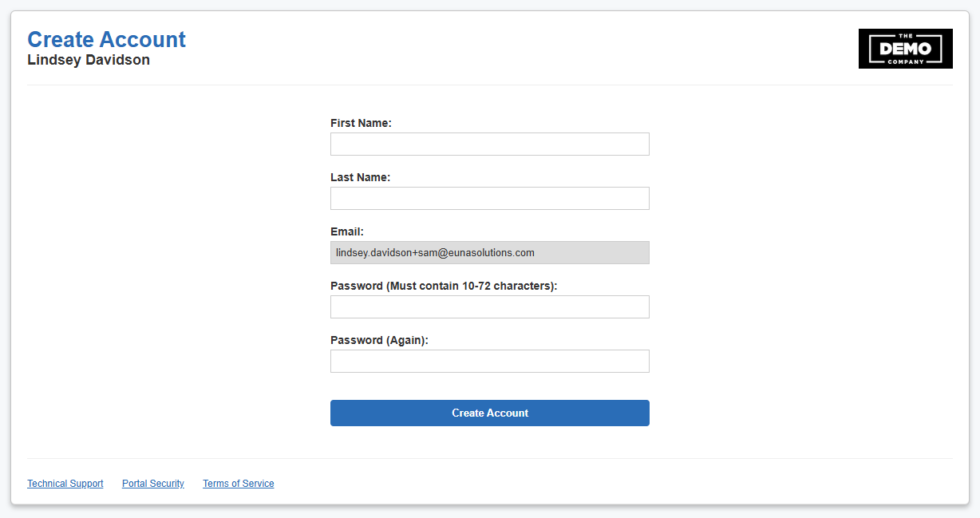Open the Technical Support link

pos(65,484)
